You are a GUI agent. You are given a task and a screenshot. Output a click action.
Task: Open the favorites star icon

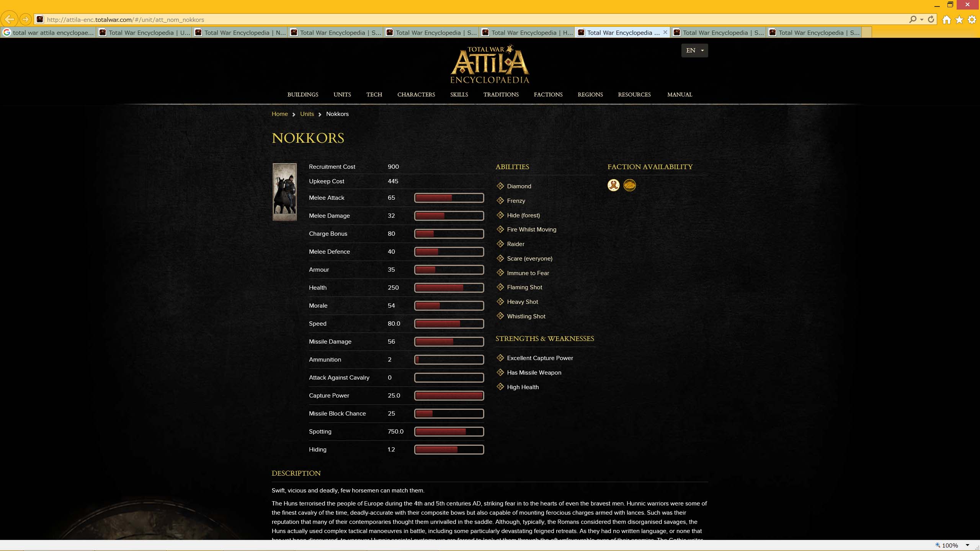pos(959,20)
